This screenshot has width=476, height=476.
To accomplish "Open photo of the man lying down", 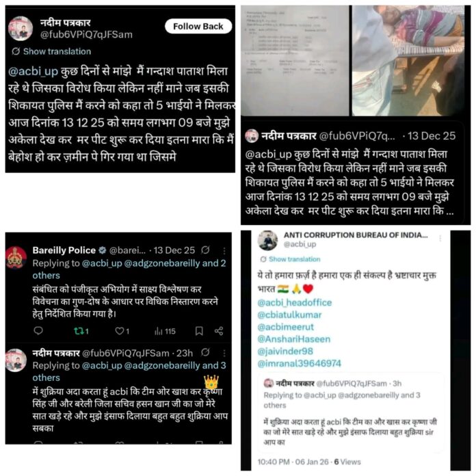I will pos(408,60).
